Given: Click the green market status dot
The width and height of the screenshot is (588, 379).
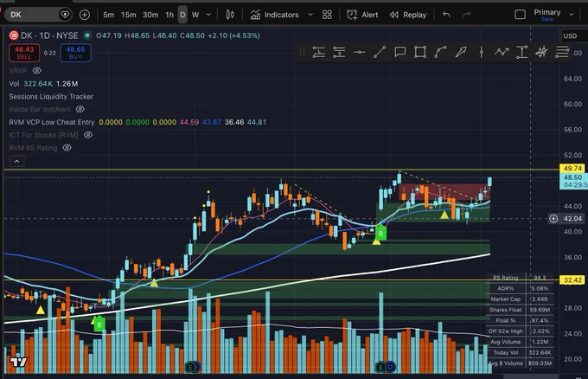Looking at the screenshot, I should 87,35.
